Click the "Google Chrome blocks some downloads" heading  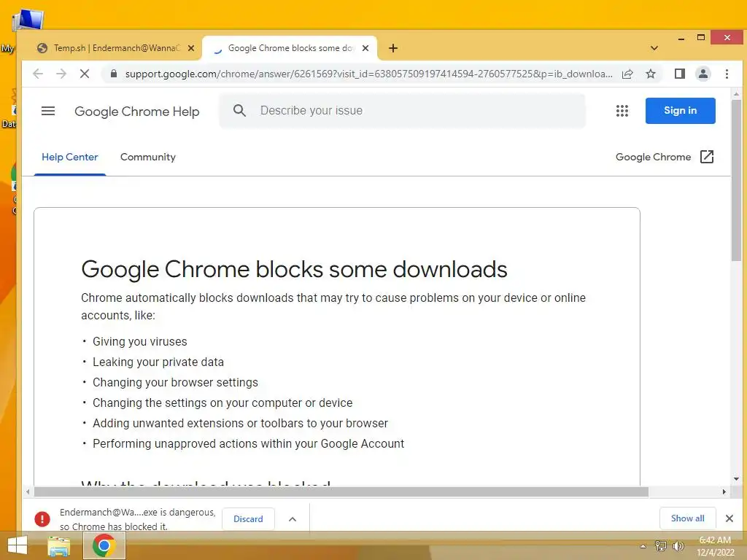tap(294, 270)
